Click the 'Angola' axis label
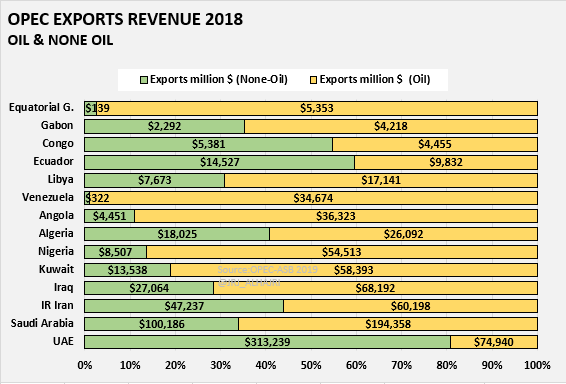Screen dimensions: 566x384 [56, 215]
